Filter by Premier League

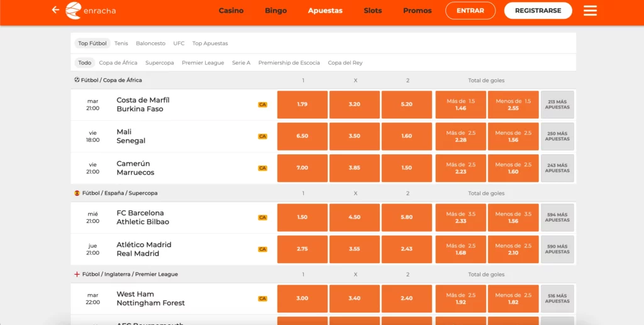[x=203, y=63]
